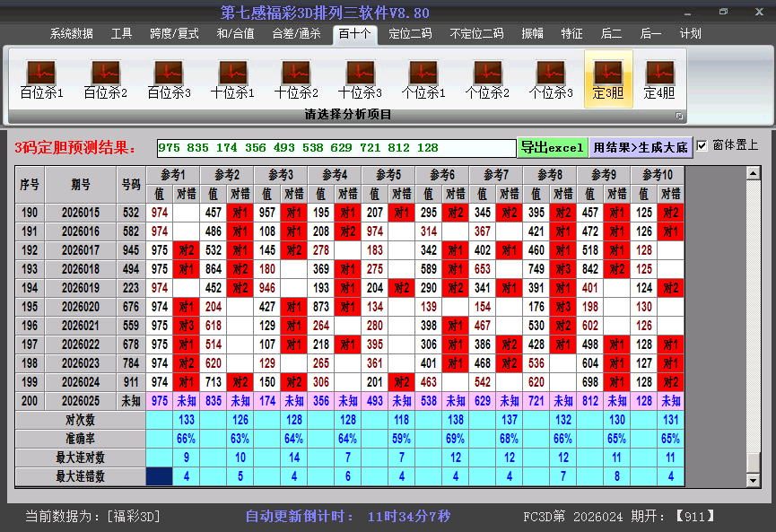
Task: Select the 百位杀1 analysis icon
Action: (x=41, y=79)
